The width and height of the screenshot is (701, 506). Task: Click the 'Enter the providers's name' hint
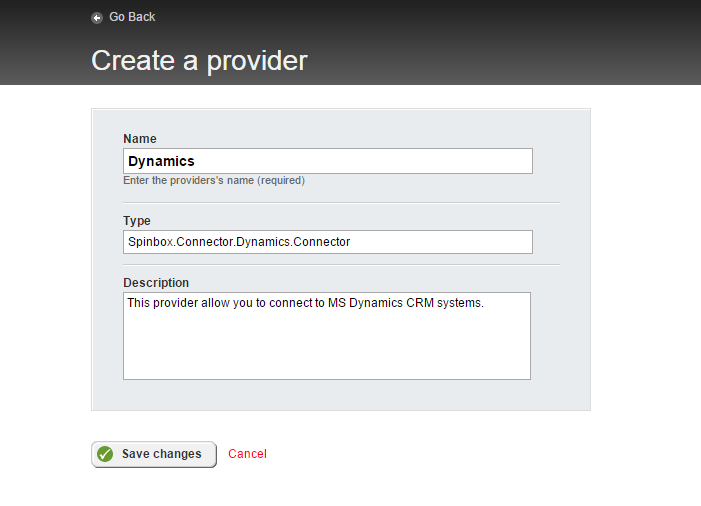pos(214,180)
